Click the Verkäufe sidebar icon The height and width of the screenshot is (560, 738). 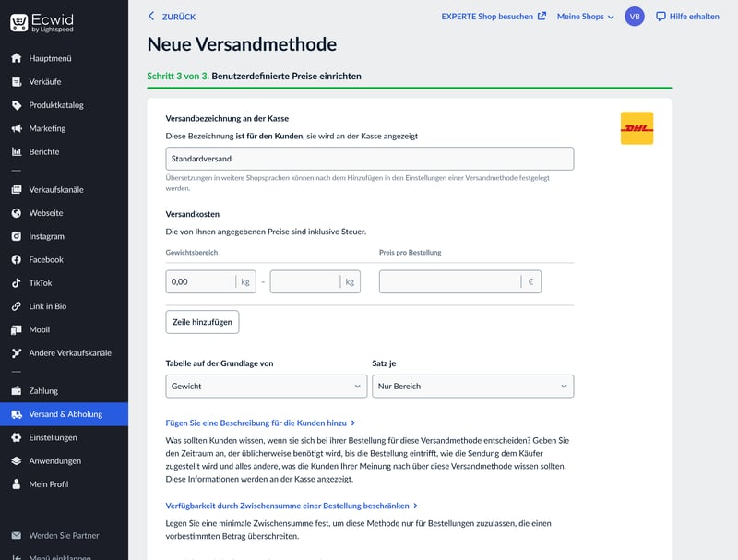(x=17, y=81)
